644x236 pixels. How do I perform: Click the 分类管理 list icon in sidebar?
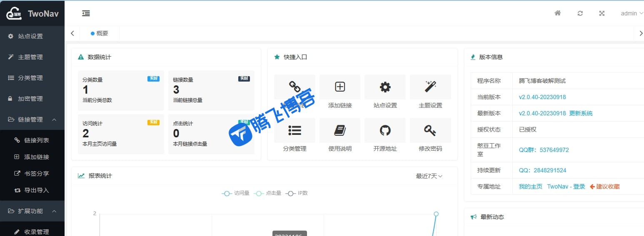pyautogui.click(x=11, y=78)
